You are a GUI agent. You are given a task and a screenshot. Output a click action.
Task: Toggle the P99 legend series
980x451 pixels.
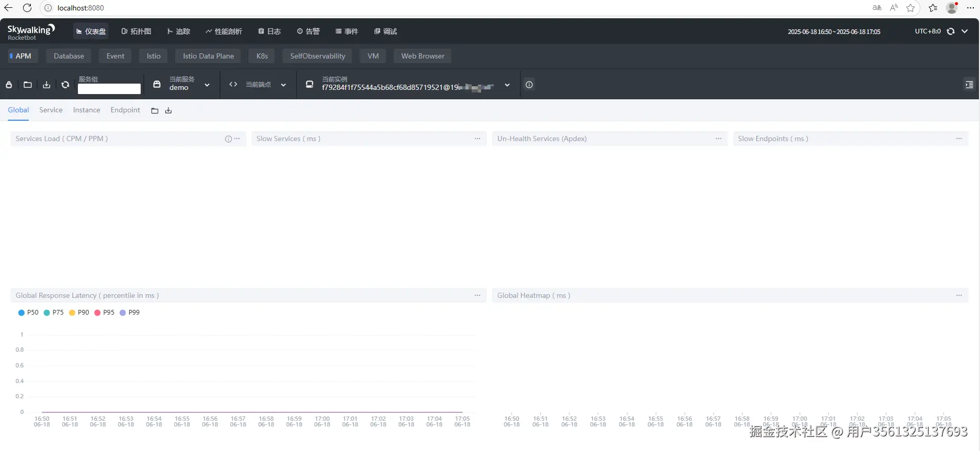pyautogui.click(x=130, y=313)
